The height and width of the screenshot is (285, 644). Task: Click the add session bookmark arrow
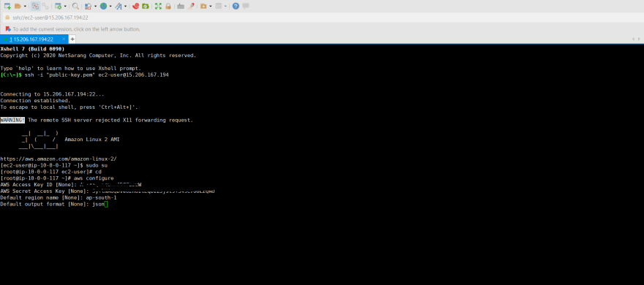click(7, 29)
